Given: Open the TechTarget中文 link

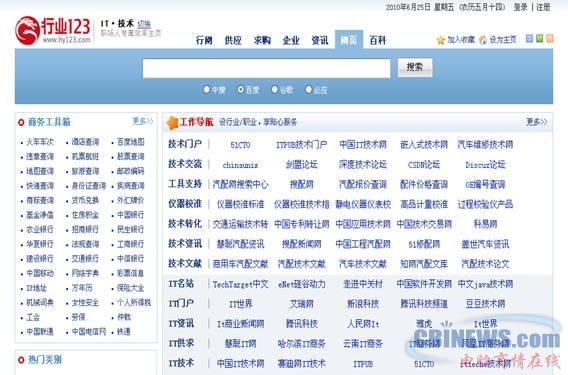Looking at the screenshot, I should [x=241, y=284].
